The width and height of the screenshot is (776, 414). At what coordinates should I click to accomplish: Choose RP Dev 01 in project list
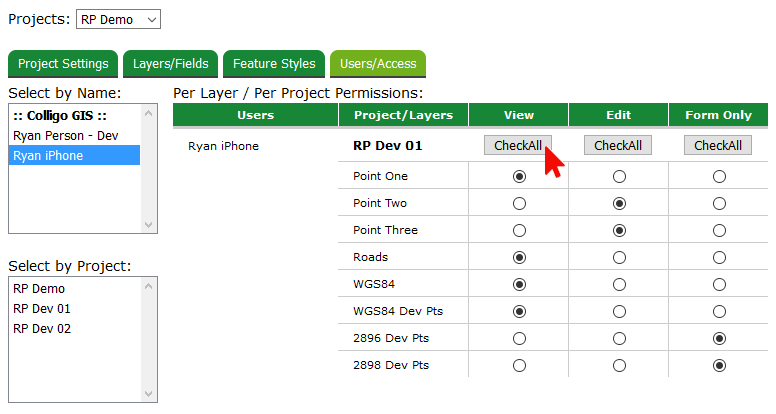pyautogui.click(x=42, y=309)
